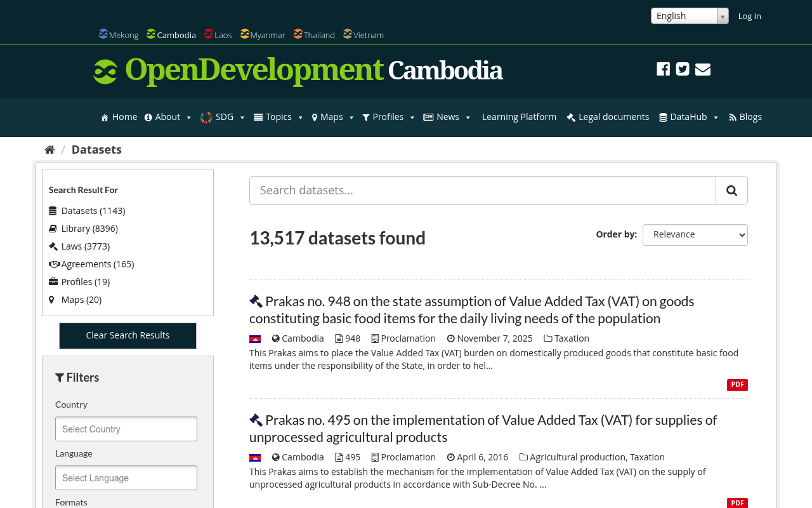Click the Mekong site icon

103,34
